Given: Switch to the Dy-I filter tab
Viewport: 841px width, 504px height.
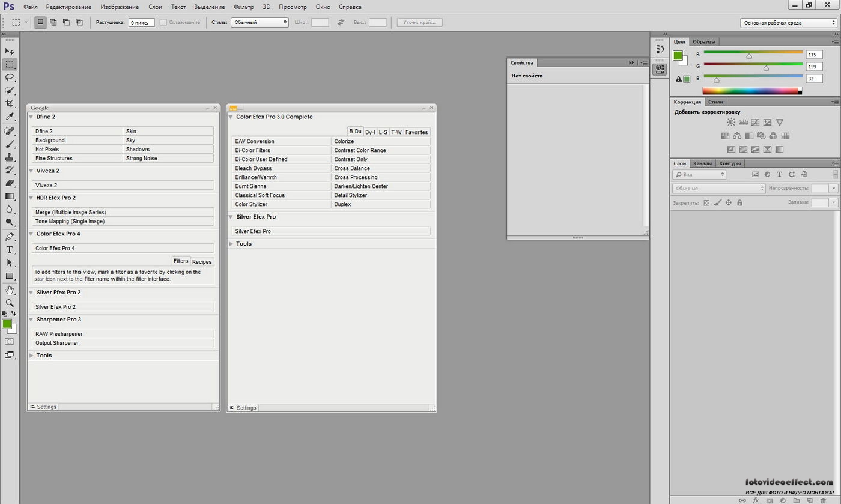Looking at the screenshot, I should [x=370, y=132].
